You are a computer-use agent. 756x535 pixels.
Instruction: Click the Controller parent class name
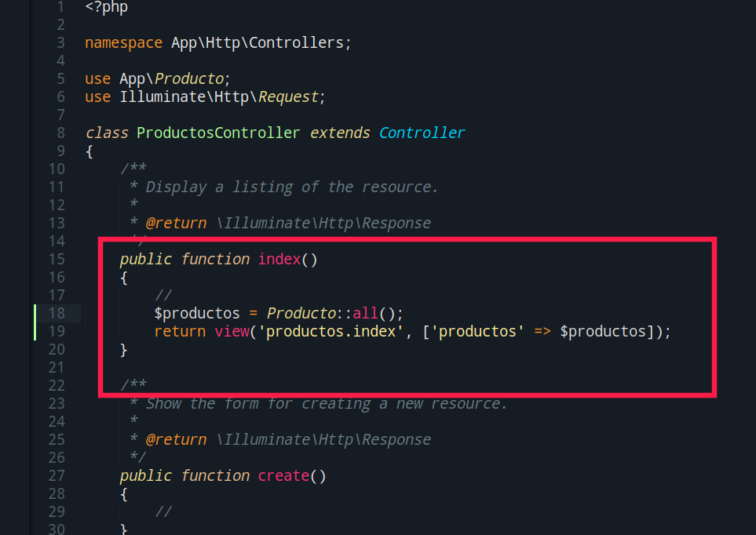click(x=422, y=133)
